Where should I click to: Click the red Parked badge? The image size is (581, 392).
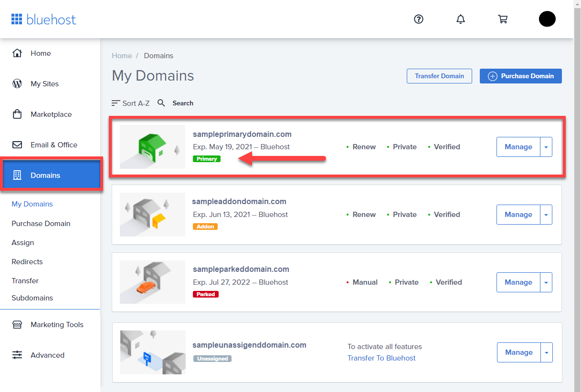pyautogui.click(x=206, y=294)
